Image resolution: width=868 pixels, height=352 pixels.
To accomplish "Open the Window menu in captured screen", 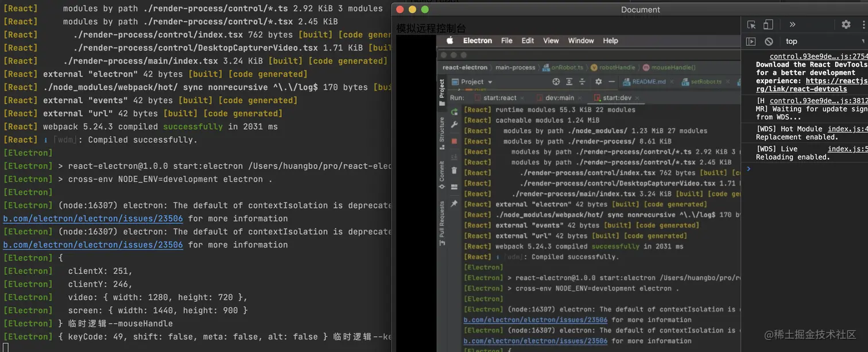I will pyautogui.click(x=581, y=41).
